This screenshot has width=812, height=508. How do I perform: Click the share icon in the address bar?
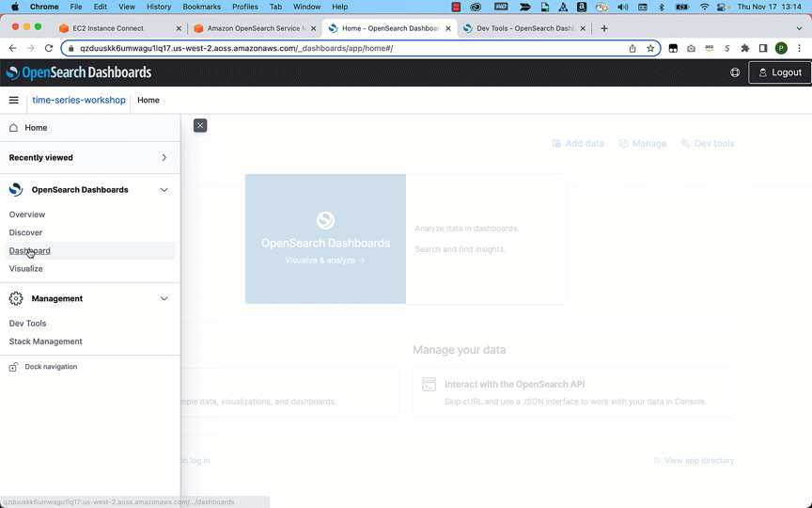coord(632,48)
